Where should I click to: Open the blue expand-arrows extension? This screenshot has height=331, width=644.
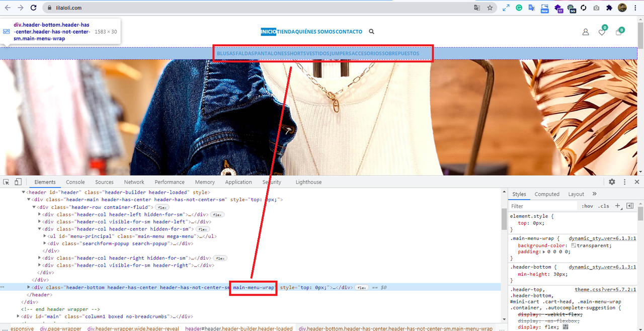(506, 8)
